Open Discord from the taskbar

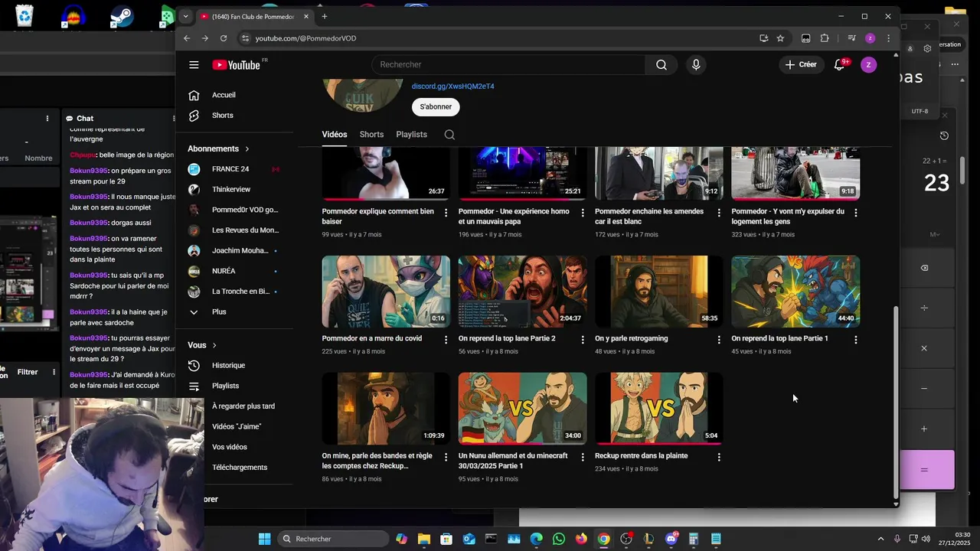[x=671, y=539]
